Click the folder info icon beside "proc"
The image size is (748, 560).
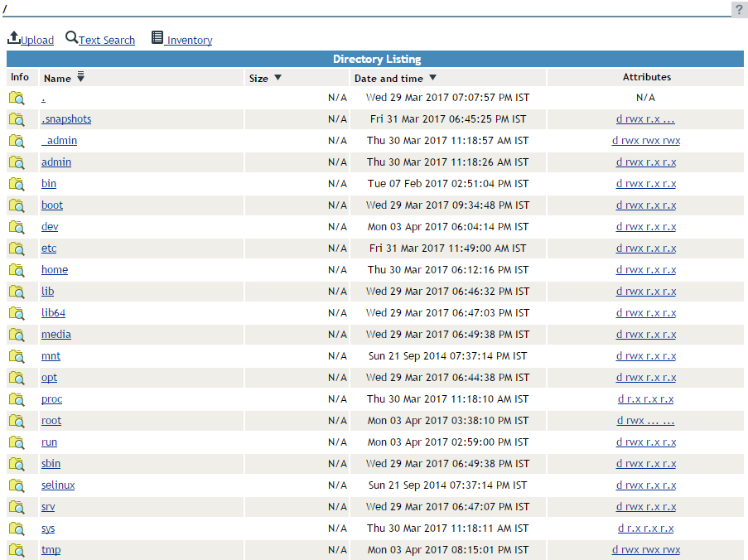(x=17, y=398)
